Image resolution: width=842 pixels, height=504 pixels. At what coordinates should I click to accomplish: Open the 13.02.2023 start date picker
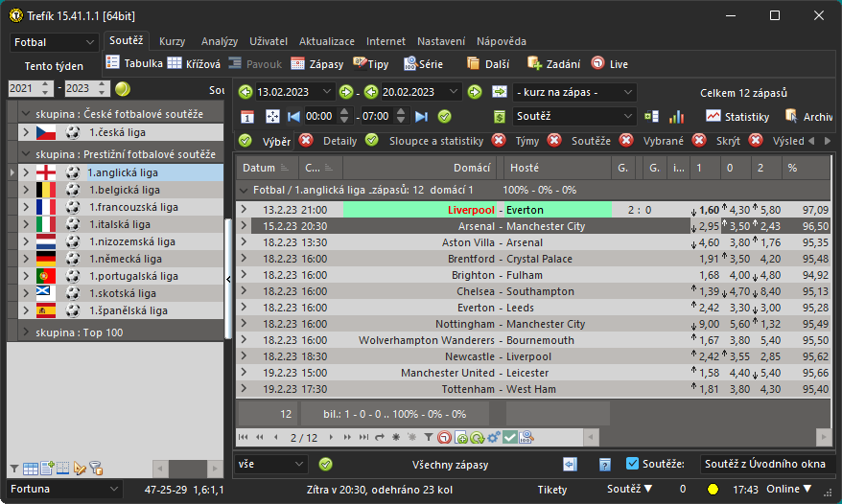tap(326, 92)
